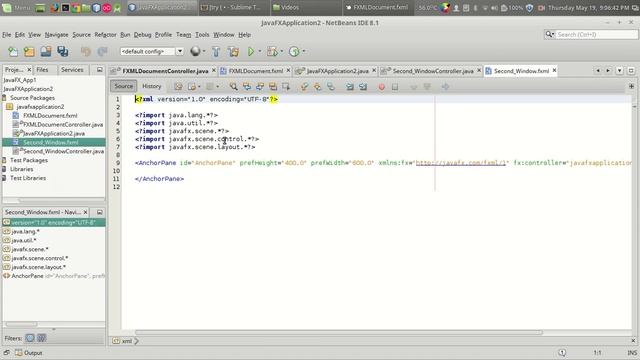This screenshot has width=640, height=360.
Task: Click the Redo toolbar icon
Action: tap(102, 51)
